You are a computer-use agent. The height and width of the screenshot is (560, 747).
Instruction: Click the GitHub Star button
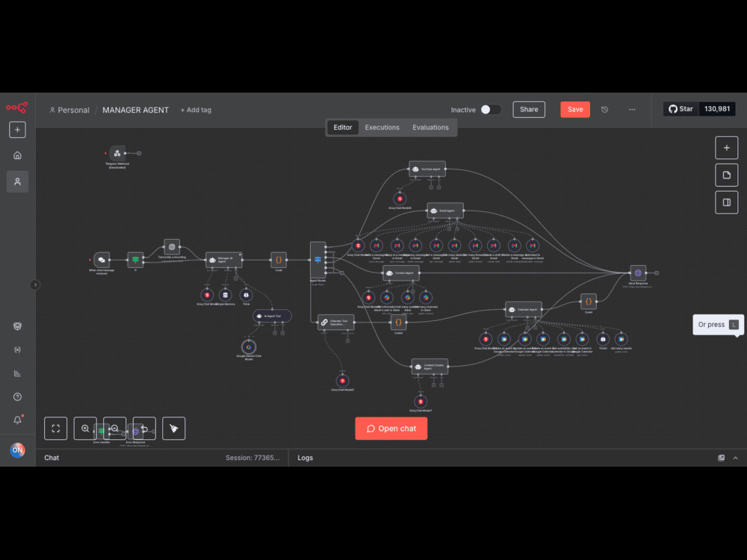[x=681, y=109]
